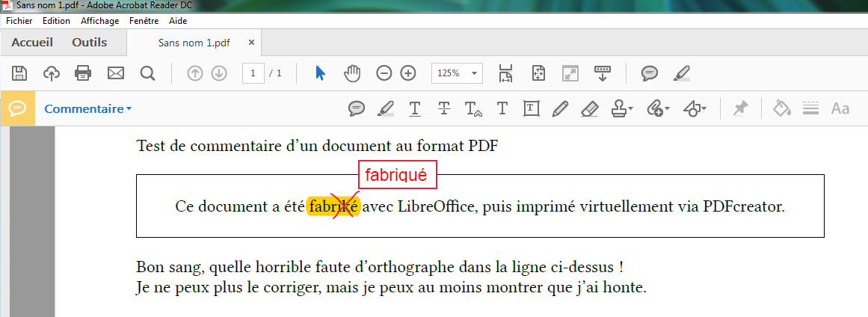Click the Save file icon
Image resolution: width=868 pixels, height=317 pixels.
[20, 73]
